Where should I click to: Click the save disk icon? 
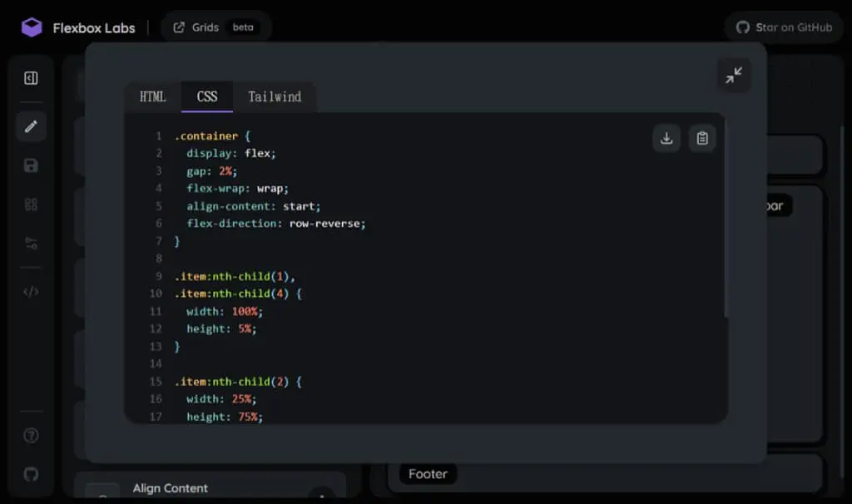31,166
